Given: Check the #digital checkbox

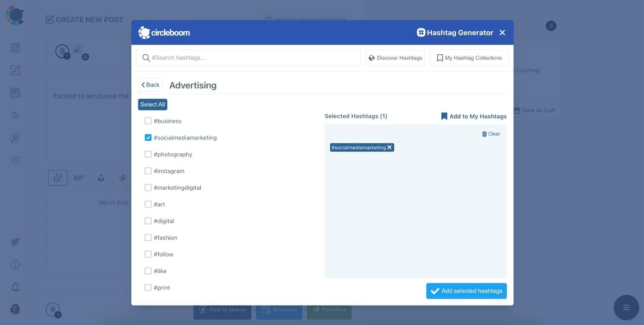Looking at the screenshot, I should coord(148,221).
